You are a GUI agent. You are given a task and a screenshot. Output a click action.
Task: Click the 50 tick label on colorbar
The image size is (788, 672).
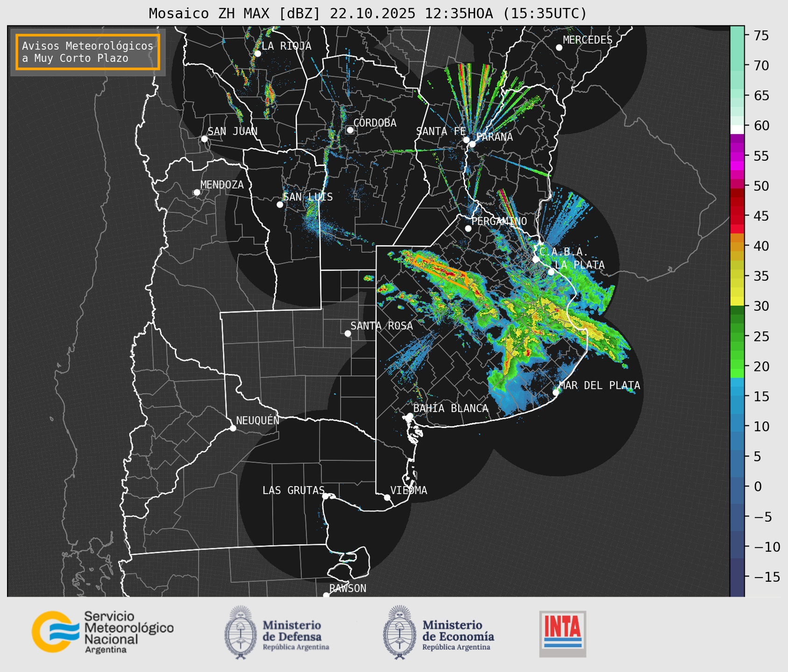coord(761,186)
